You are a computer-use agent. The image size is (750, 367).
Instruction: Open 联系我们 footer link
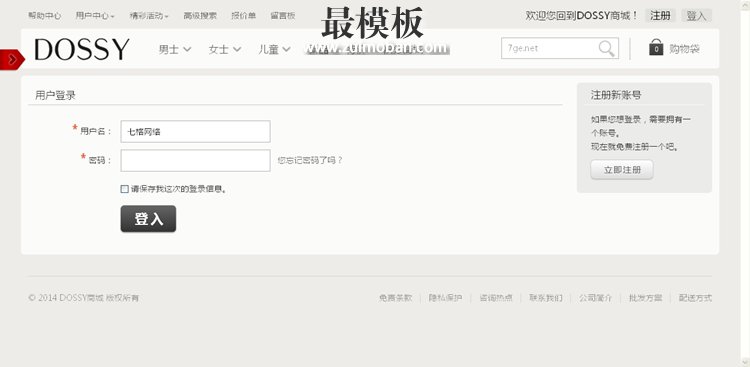546,298
